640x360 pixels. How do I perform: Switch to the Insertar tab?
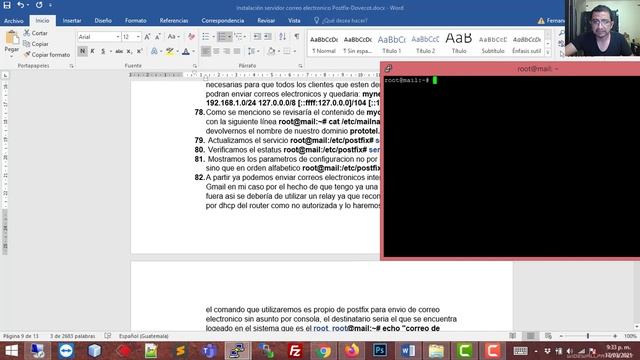point(72,20)
